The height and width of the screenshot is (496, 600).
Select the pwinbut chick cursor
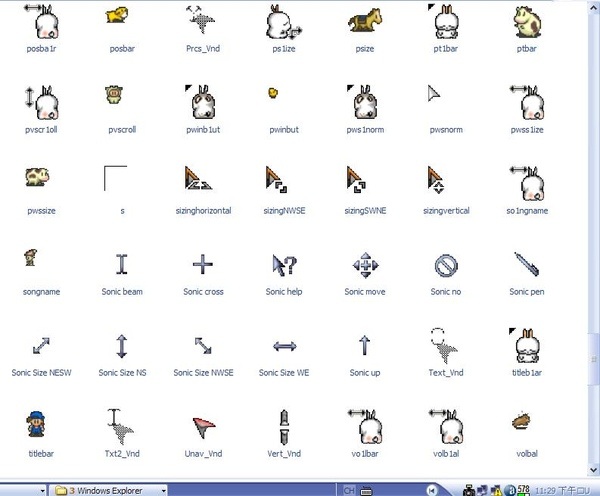click(273, 93)
